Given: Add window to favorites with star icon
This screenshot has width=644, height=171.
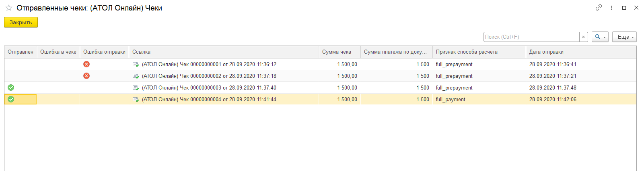Looking at the screenshot, I should (9, 8).
